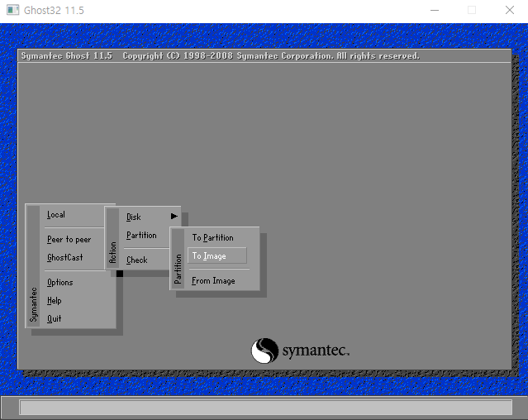Choose To Image option

[x=217, y=256]
